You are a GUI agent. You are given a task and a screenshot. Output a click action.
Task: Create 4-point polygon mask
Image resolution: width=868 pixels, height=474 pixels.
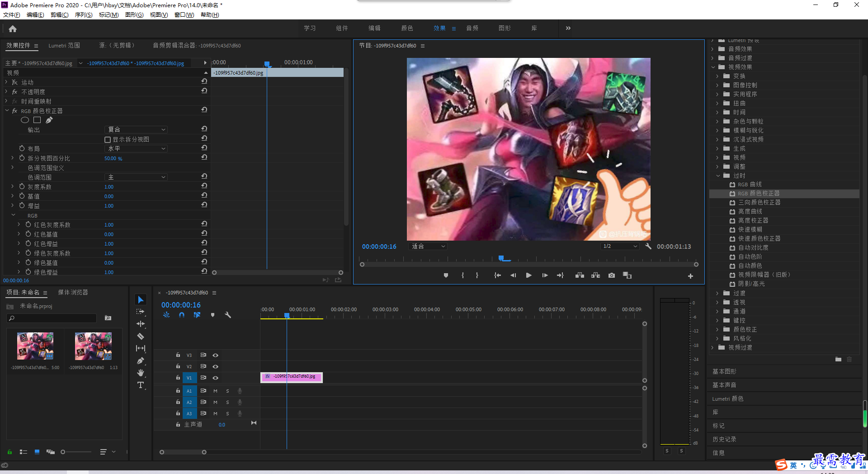click(x=37, y=120)
